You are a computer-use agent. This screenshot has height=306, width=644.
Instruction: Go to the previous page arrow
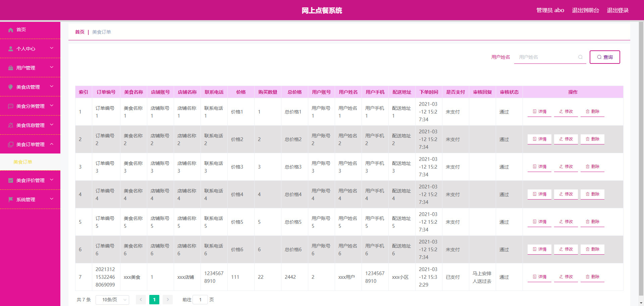pos(141,300)
